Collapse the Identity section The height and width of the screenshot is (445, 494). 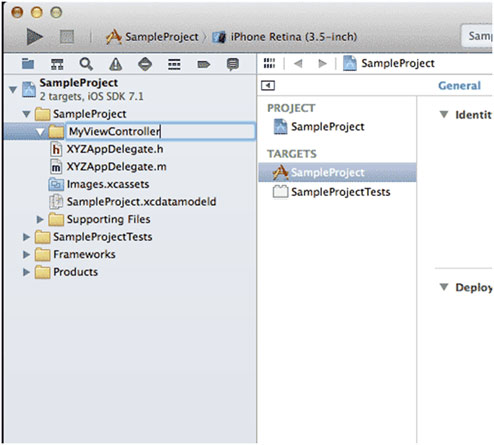tap(444, 114)
